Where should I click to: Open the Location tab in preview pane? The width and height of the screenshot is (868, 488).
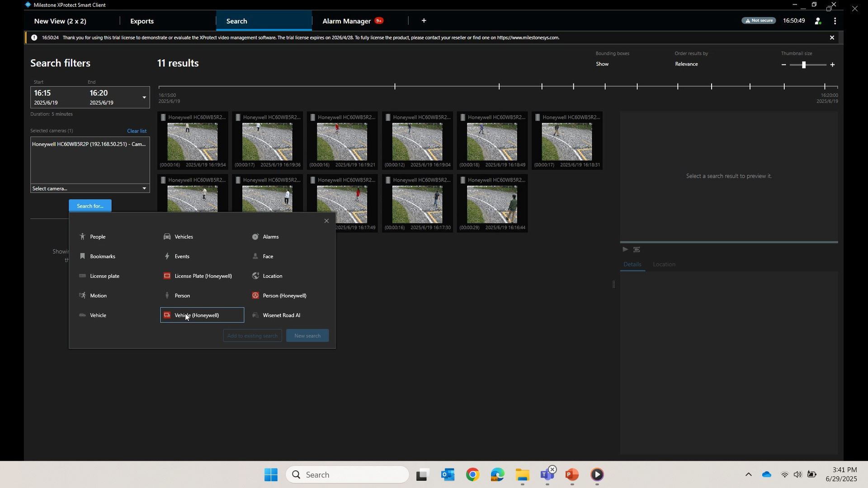coord(664,265)
